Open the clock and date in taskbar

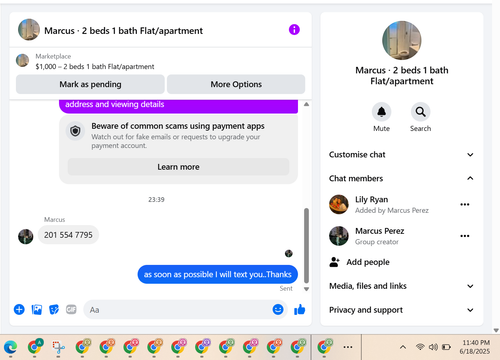tap(476, 347)
